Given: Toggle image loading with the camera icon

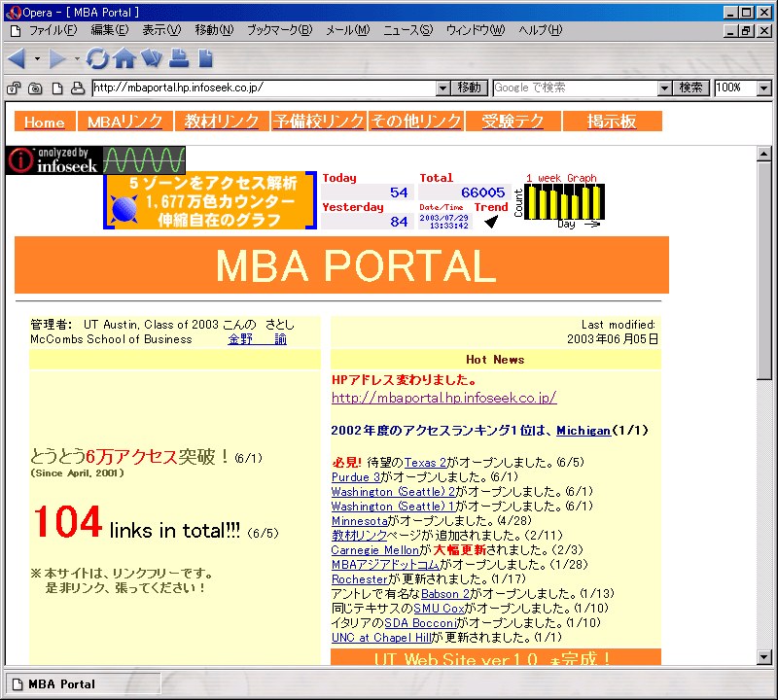Looking at the screenshot, I should click(x=35, y=88).
